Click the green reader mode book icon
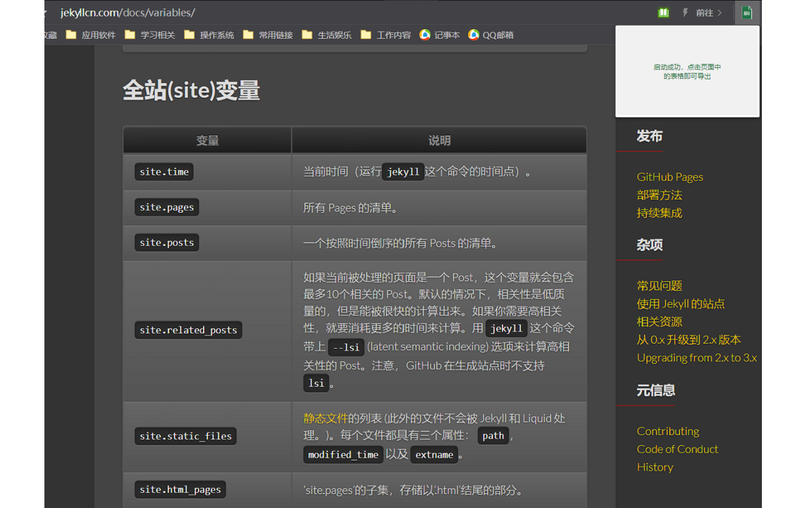Image resolution: width=812 pixels, height=508 pixels. pyautogui.click(x=664, y=13)
